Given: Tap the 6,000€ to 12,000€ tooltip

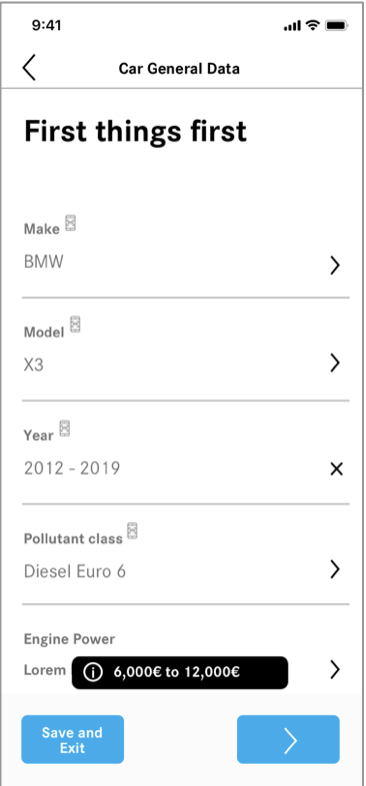Looking at the screenshot, I should coord(180,672).
